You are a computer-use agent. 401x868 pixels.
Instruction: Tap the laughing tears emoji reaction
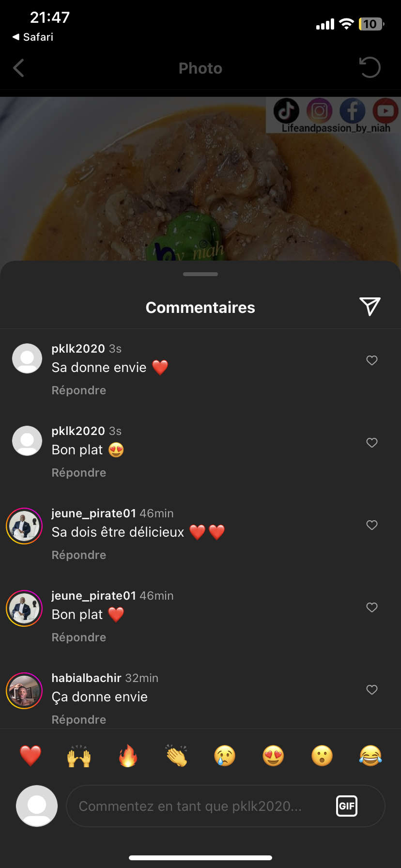coord(370,756)
